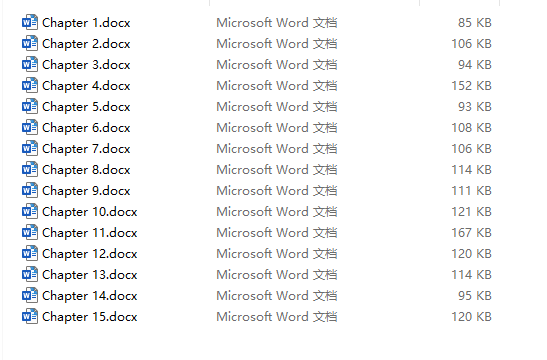
Task: Select the Word icon beside Chapter 4.docx
Action: tap(30, 85)
